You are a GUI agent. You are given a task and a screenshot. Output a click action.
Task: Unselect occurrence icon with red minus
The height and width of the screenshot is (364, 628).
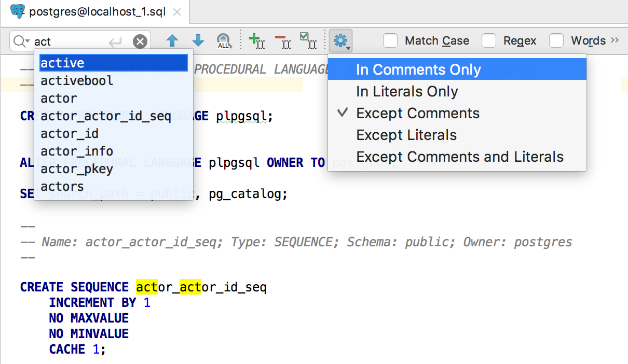coord(283,41)
